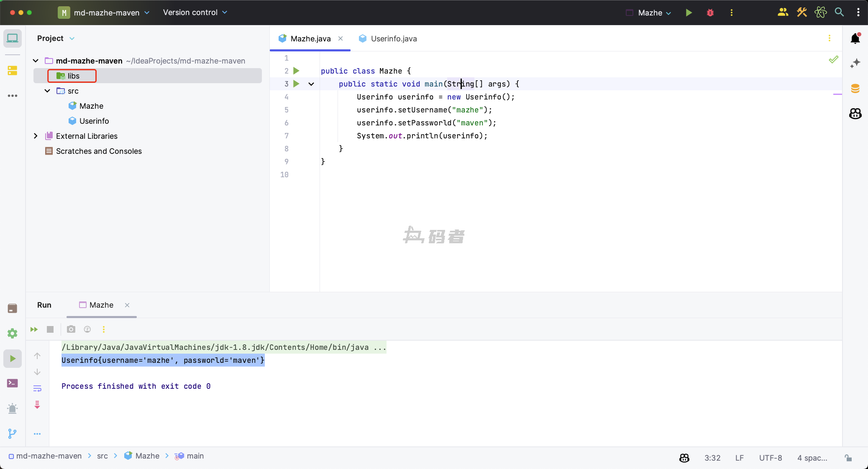Open the Terminal tool window
The image size is (868, 469).
[12, 383]
